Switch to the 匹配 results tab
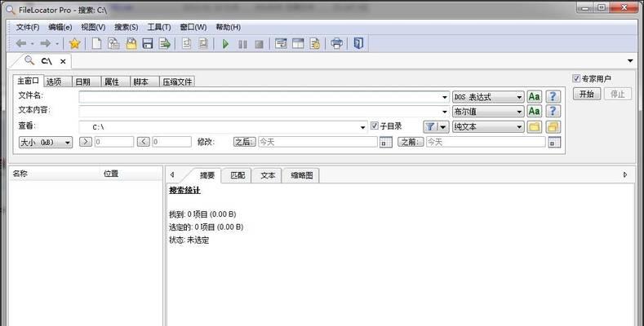This screenshot has width=644, height=326. [238, 175]
